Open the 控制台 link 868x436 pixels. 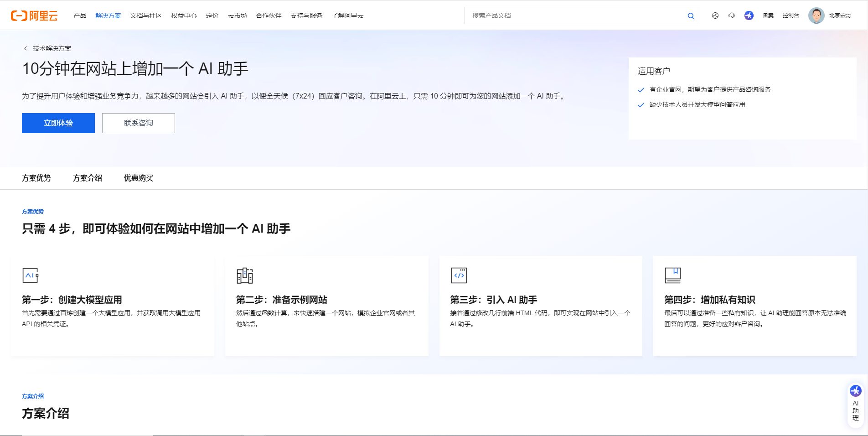pos(790,16)
